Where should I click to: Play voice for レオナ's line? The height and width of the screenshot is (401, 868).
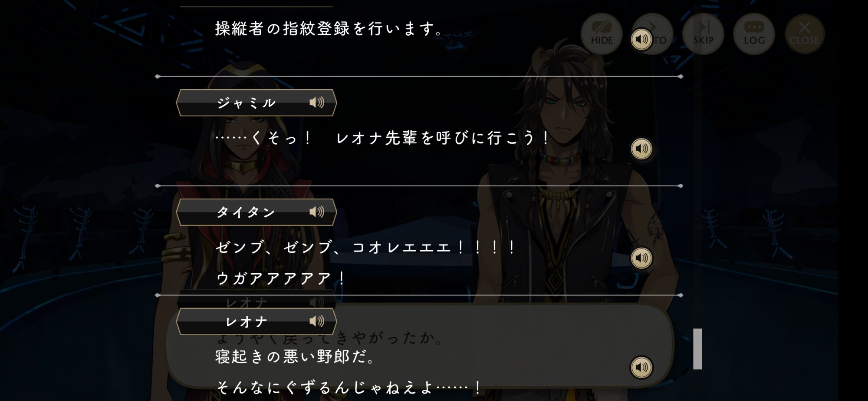(317, 321)
